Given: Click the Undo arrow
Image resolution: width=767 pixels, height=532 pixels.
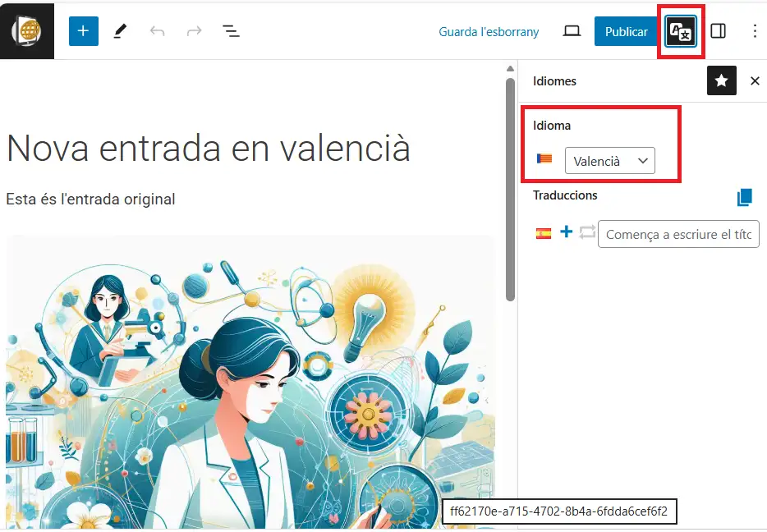Looking at the screenshot, I should [157, 31].
